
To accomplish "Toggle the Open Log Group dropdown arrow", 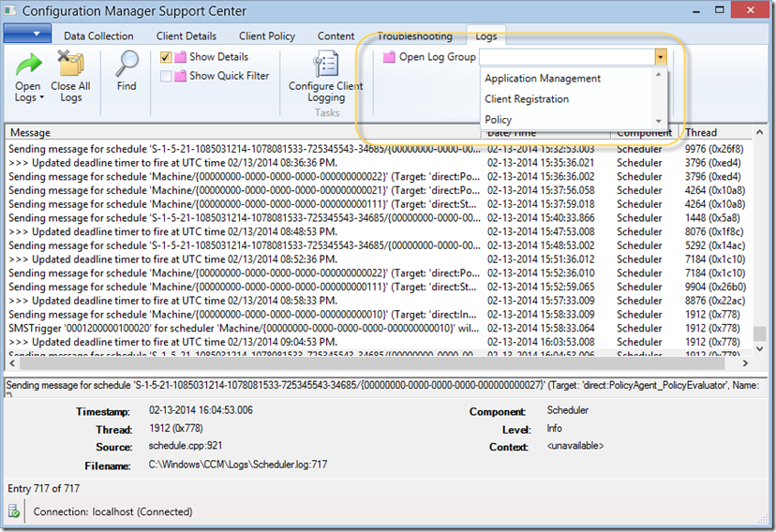I will [x=661, y=57].
